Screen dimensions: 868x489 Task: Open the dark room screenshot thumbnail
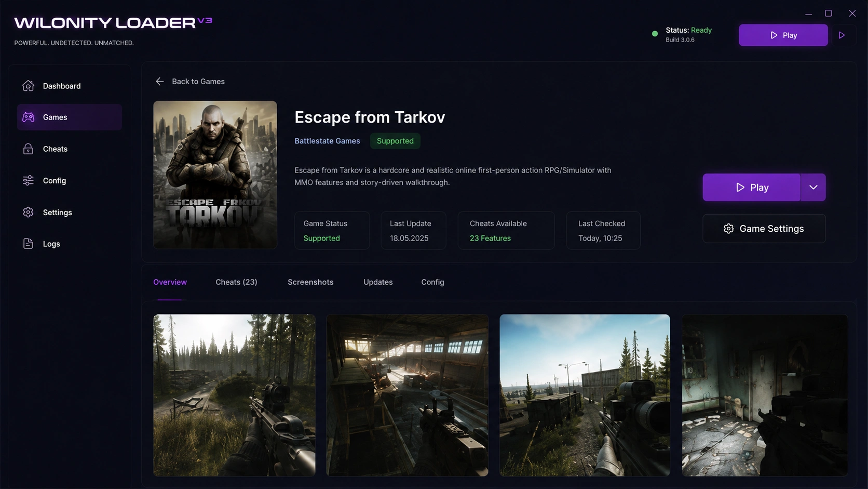[x=765, y=395]
